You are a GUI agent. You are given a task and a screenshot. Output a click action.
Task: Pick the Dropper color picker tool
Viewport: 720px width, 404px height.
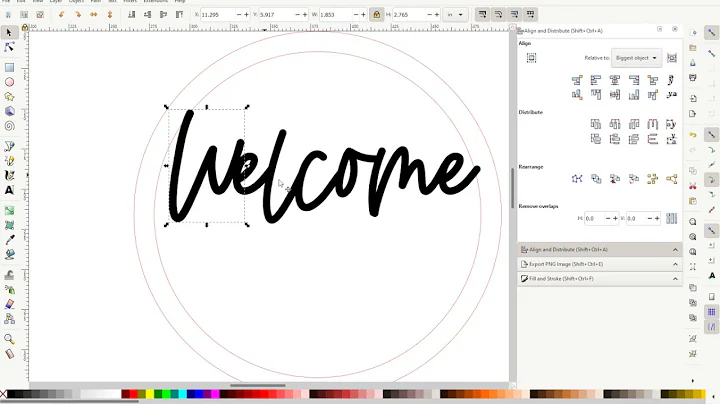9,240
